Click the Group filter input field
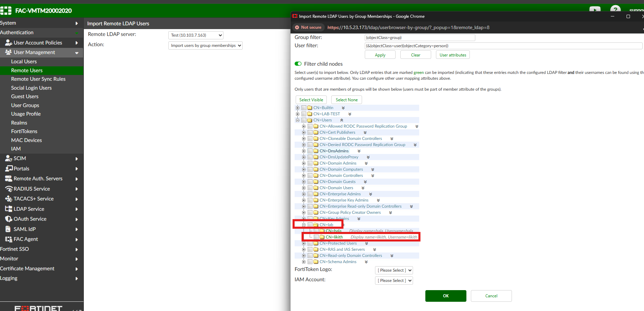This screenshot has height=311, width=644. (420, 38)
